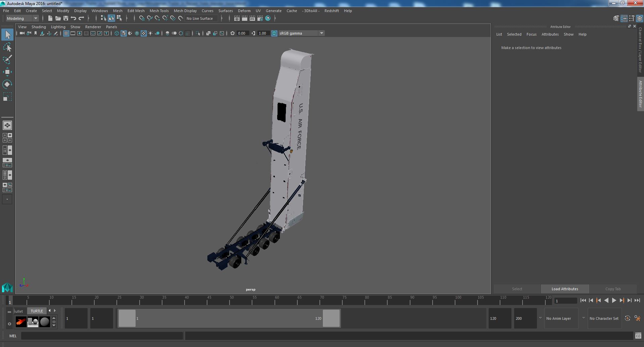Viewport: 644px width, 347px height.
Task: Click frame 60 on the time slider
Action: 275,301
